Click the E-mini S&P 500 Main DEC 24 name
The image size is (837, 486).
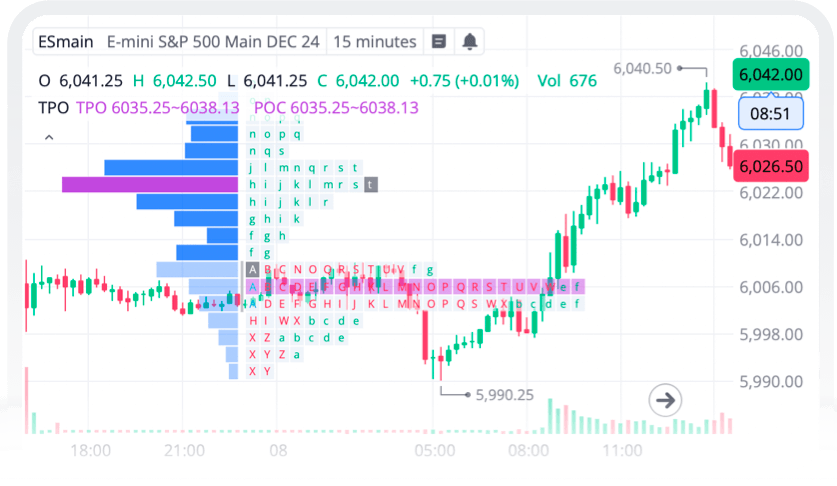point(213,42)
